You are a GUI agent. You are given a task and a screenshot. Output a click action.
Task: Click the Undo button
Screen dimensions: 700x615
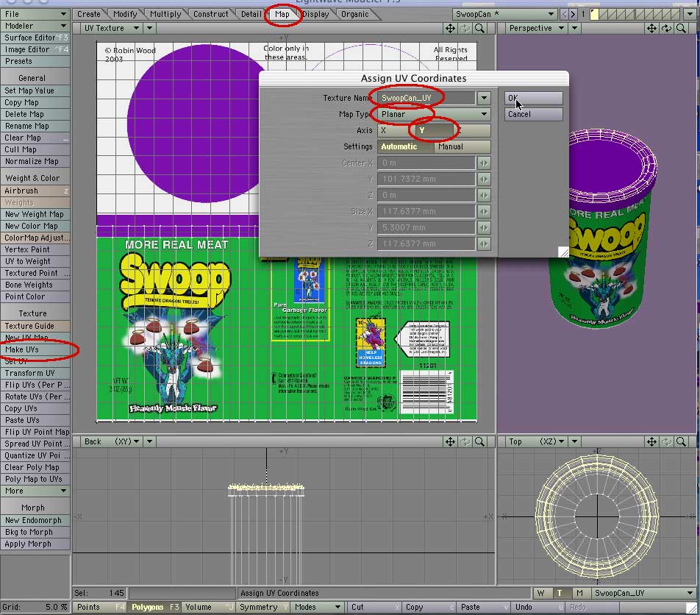click(x=539, y=607)
